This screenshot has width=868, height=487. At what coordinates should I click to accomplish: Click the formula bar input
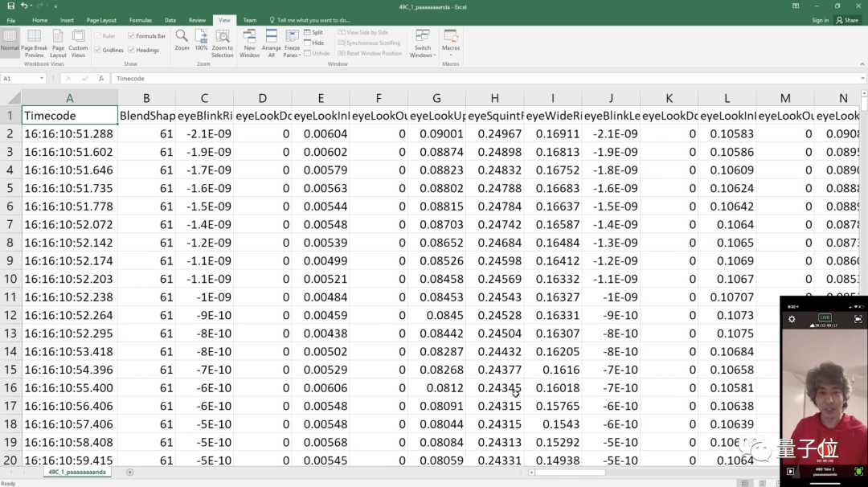[486, 79]
